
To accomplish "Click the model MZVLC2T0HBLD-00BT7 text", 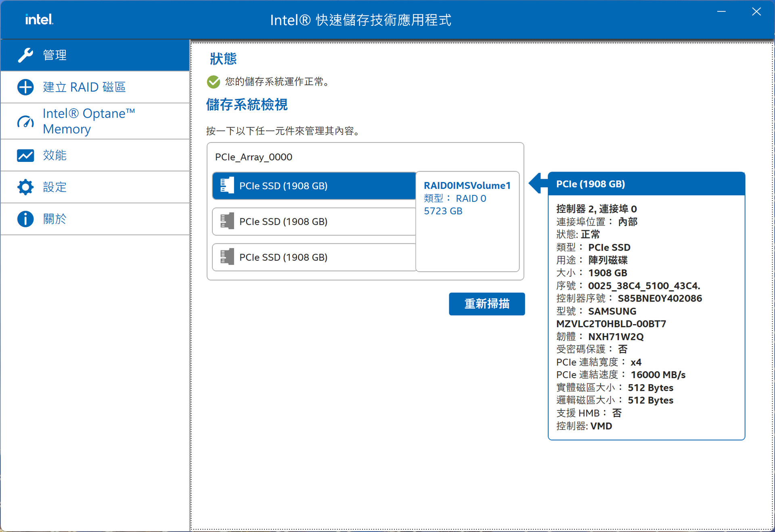I will 611,324.
